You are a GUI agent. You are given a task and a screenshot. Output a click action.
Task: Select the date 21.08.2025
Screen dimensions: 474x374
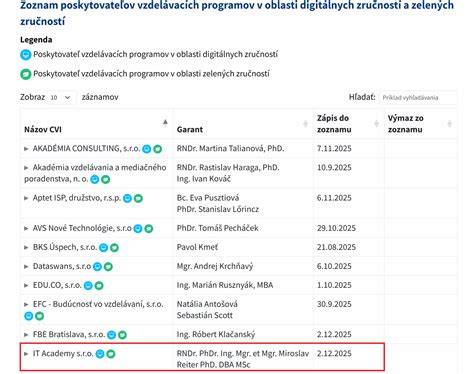click(x=336, y=247)
